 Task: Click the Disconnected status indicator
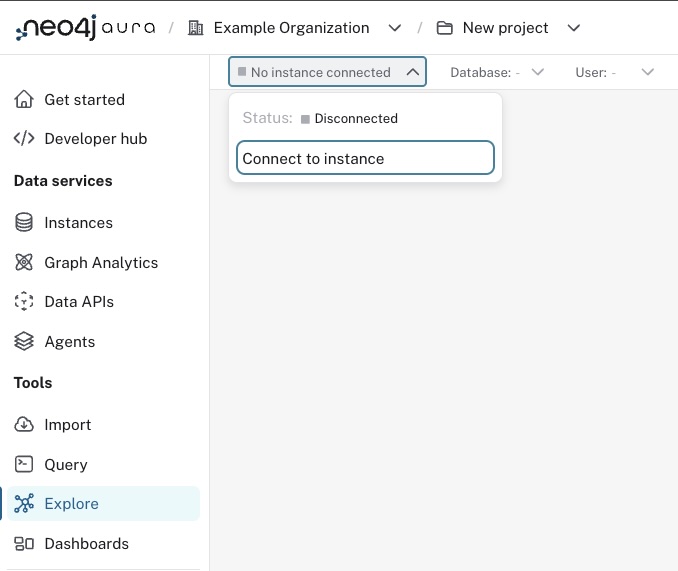coord(349,118)
